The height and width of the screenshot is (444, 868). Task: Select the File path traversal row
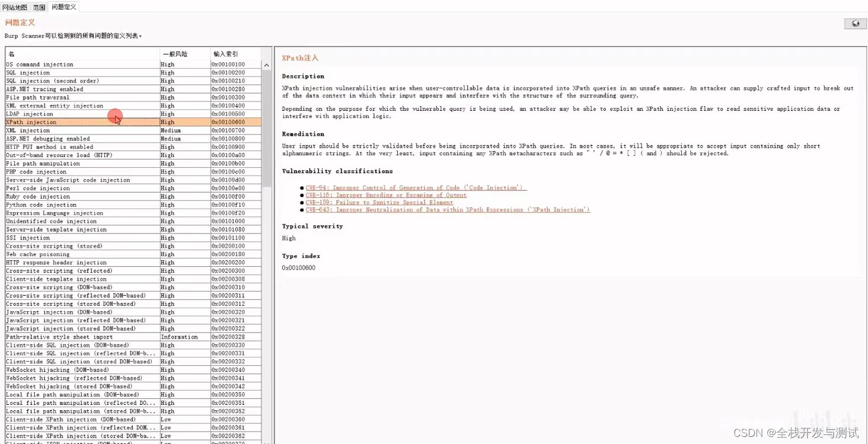point(133,98)
